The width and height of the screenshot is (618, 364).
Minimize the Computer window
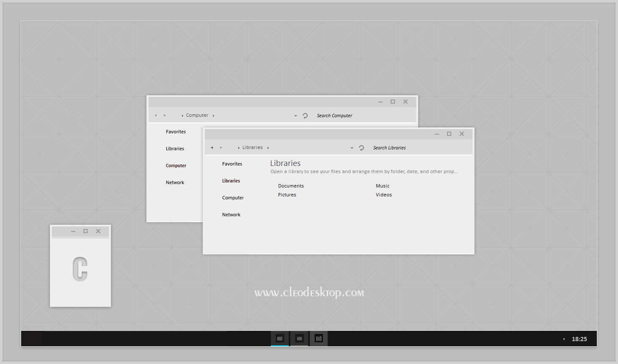click(x=381, y=102)
